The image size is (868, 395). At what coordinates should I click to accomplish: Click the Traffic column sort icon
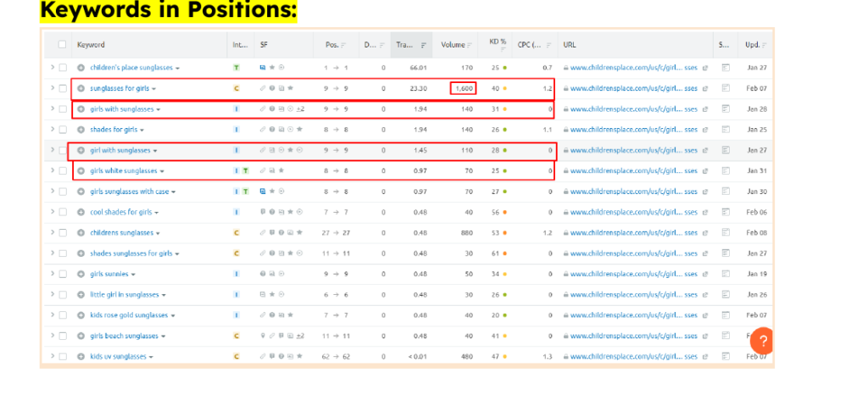424,46
